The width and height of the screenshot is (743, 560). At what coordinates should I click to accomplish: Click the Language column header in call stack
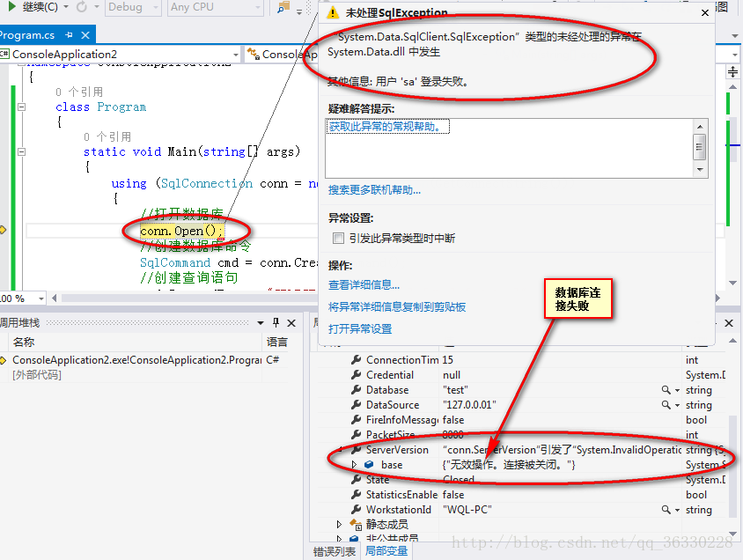pyautogui.click(x=276, y=342)
